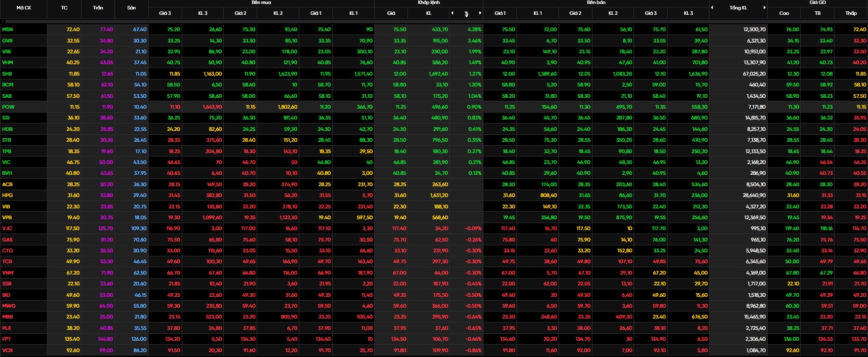Select the POW stock symbol

pos(8,107)
